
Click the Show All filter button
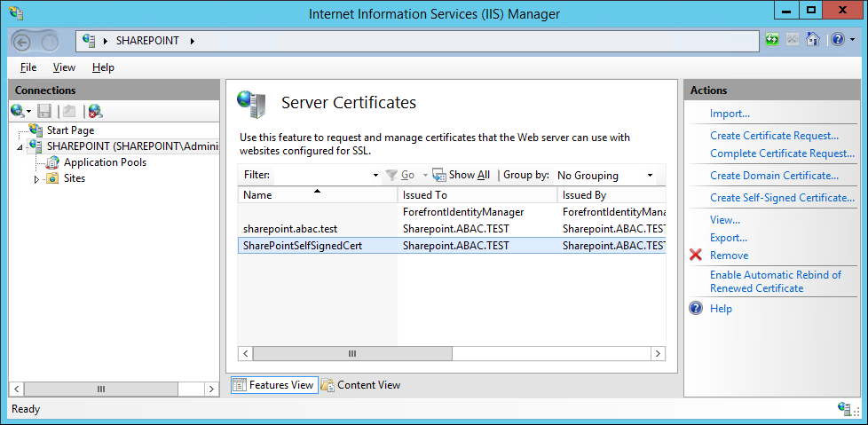click(x=462, y=175)
